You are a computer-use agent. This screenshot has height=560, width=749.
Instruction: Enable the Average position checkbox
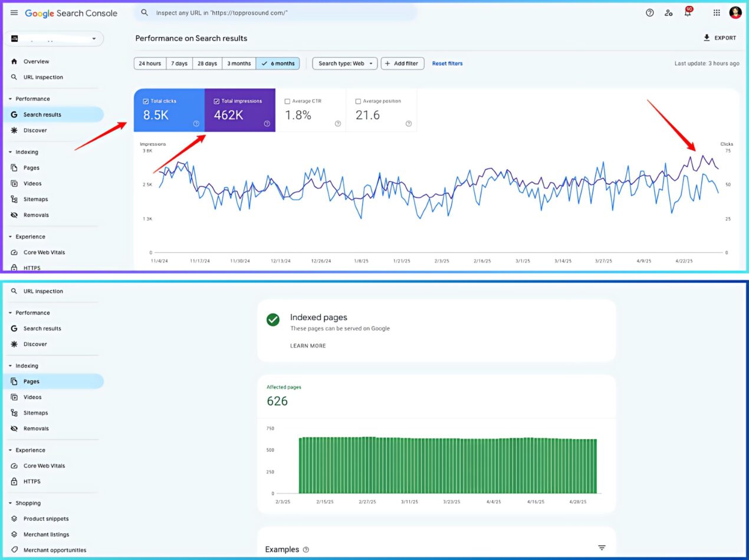tap(358, 101)
